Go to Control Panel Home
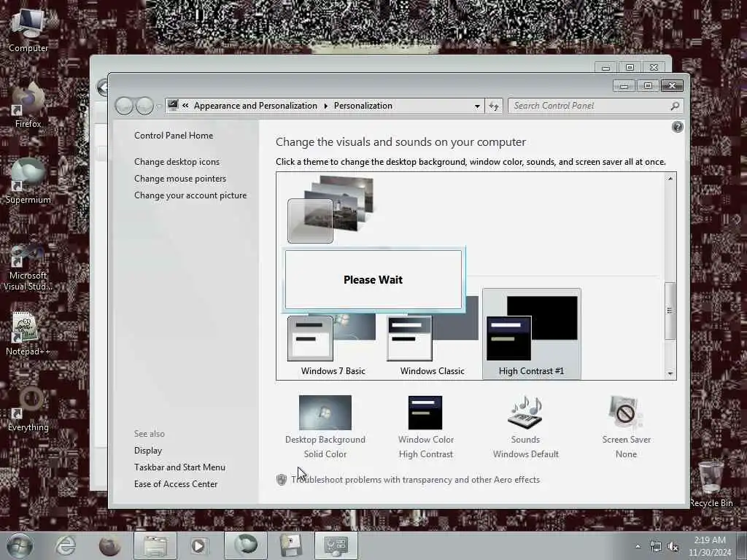 174,135
